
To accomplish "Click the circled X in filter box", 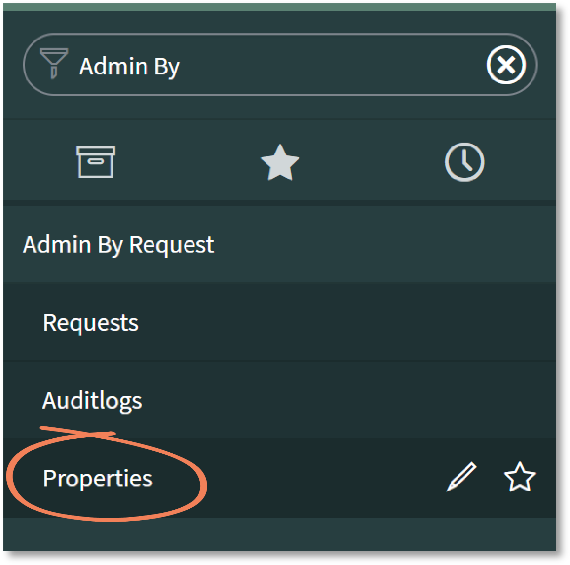I will point(506,65).
